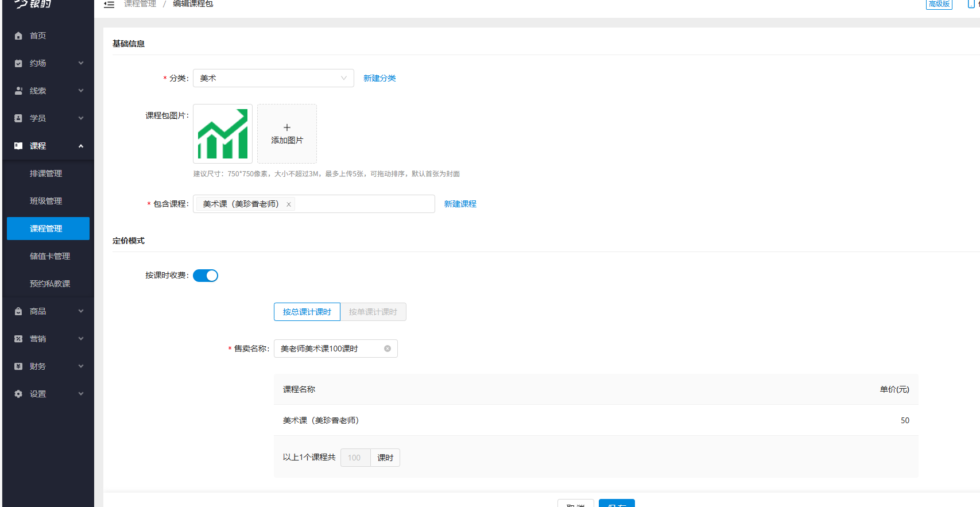The width and height of the screenshot is (980, 507).
Task: Click the 设置 gear icon
Action: (18, 394)
